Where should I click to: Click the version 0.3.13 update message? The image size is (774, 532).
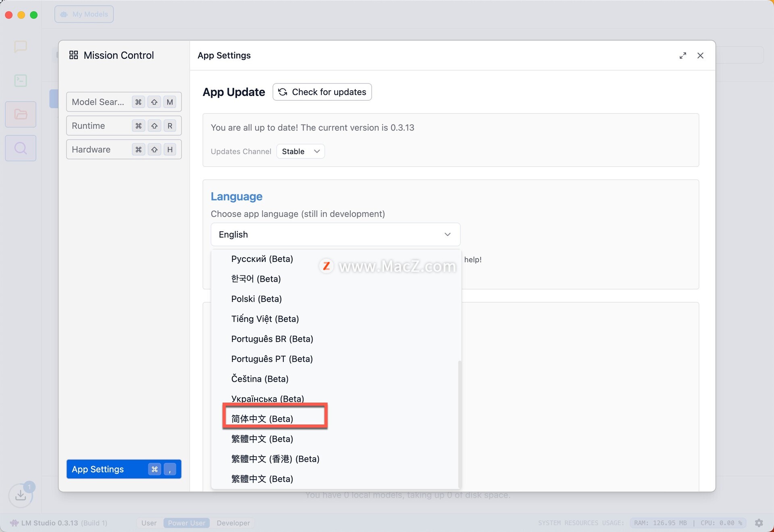tap(312, 128)
